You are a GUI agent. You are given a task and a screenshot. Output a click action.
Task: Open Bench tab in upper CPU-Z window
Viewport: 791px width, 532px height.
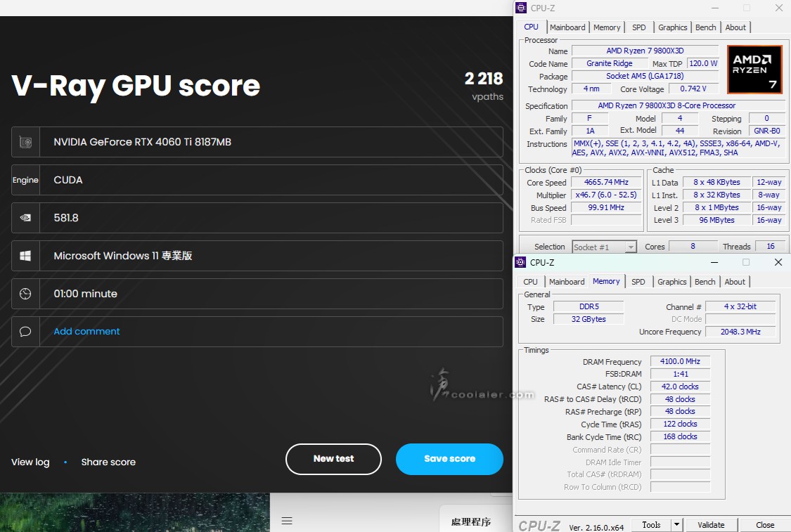[x=706, y=27]
